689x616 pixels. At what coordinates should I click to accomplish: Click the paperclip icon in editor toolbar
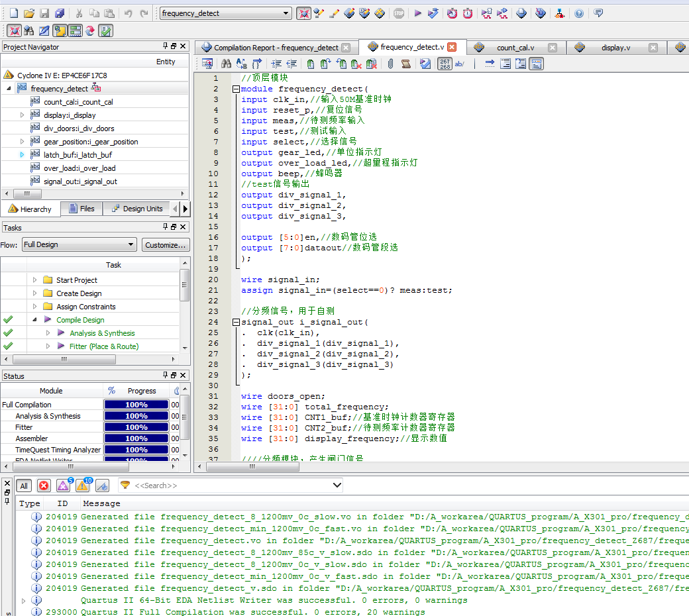391,64
